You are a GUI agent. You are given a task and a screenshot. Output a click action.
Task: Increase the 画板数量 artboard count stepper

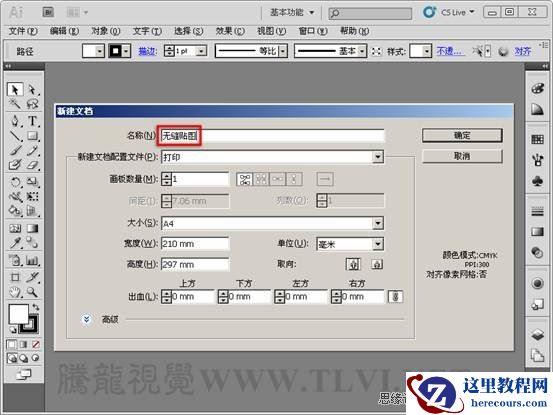point(166,176)
